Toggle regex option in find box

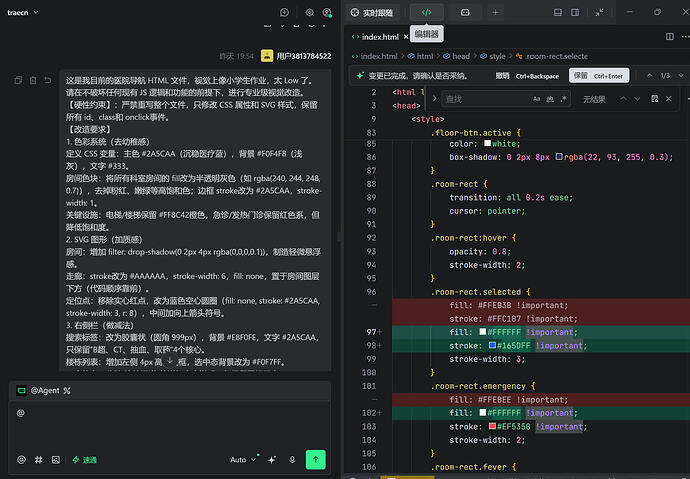(564, 99)
